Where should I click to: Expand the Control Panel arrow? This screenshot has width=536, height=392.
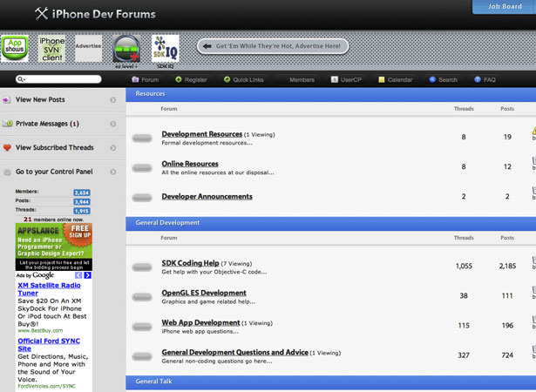tap(113, 172)
